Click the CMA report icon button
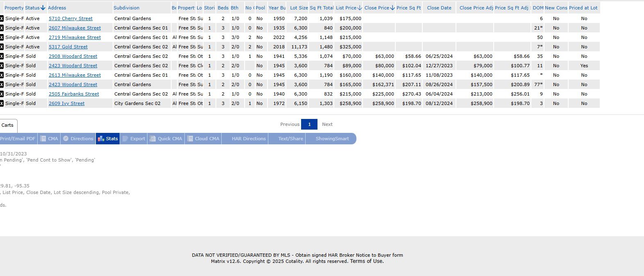Viewport: 644px width, 276px height. point(49,139)
